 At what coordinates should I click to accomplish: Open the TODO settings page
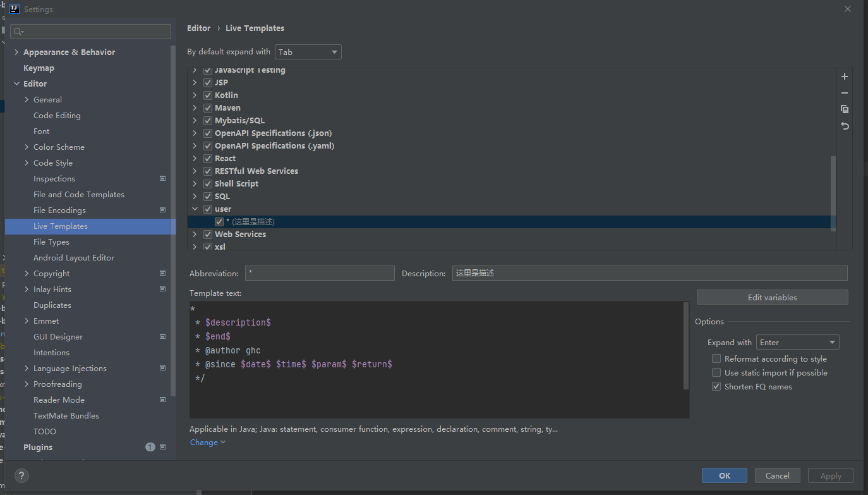tap(45, 431)
